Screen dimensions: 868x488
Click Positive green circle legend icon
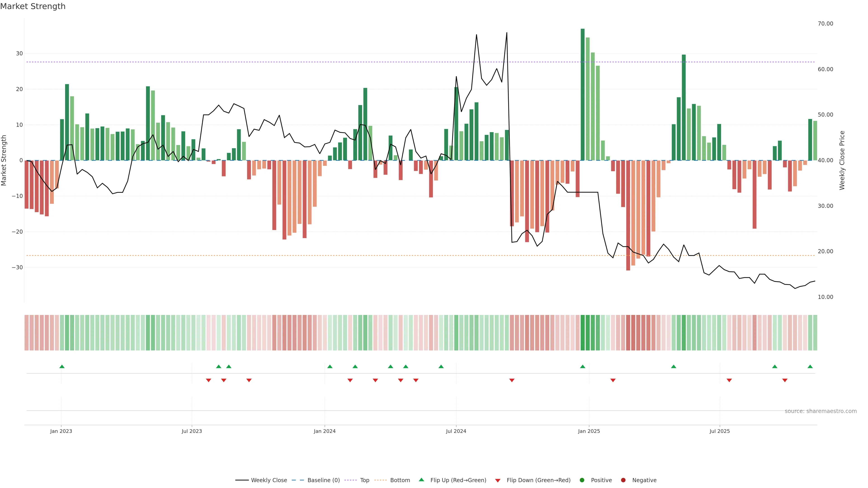coord(582,480)
